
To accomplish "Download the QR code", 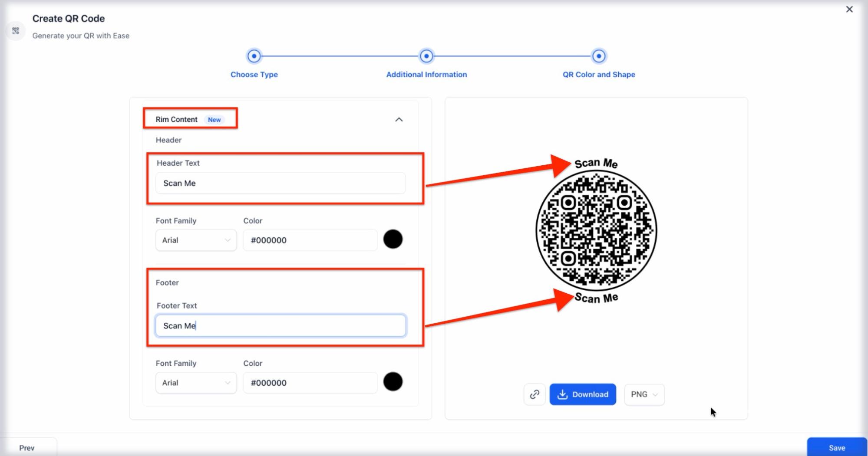I will pyautogui.click(x=583, y=394).
